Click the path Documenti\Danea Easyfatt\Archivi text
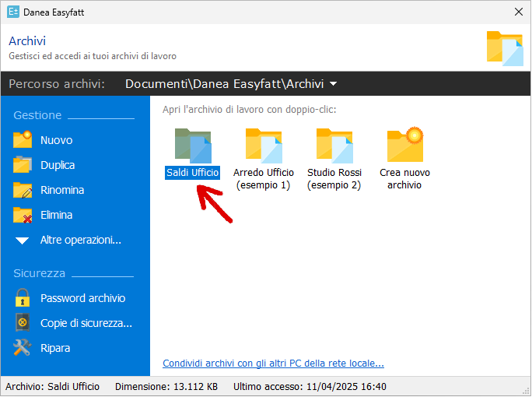Screen dimensions: 532x397 point(224,83)
